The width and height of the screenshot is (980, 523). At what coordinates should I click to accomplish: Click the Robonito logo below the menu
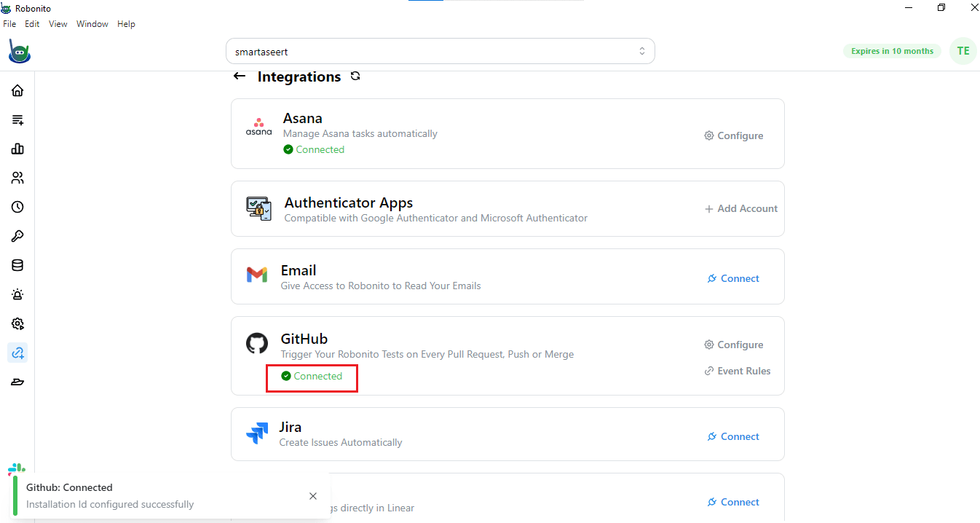[x=19, y=52]
